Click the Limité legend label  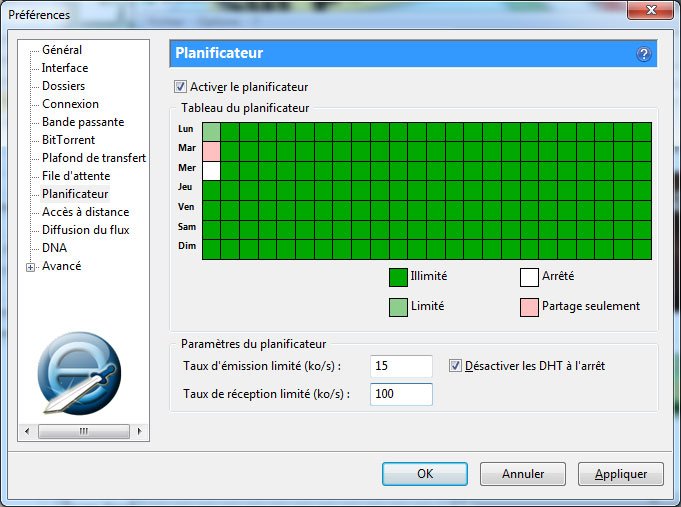427,306
